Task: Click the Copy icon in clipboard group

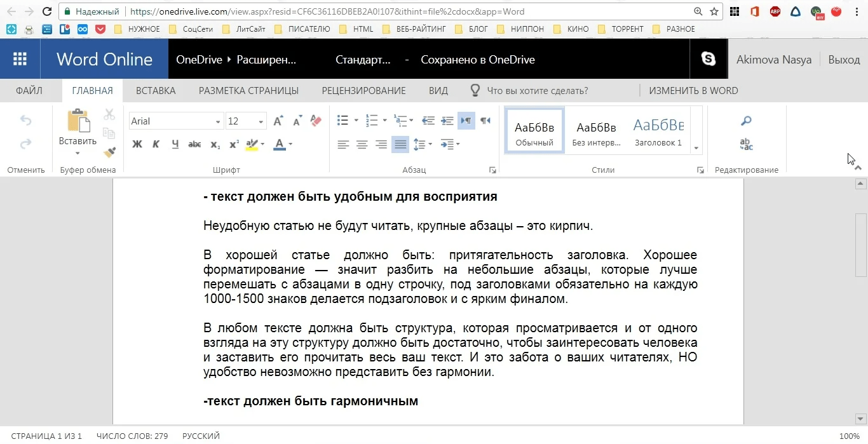Action: click(109, 133)
